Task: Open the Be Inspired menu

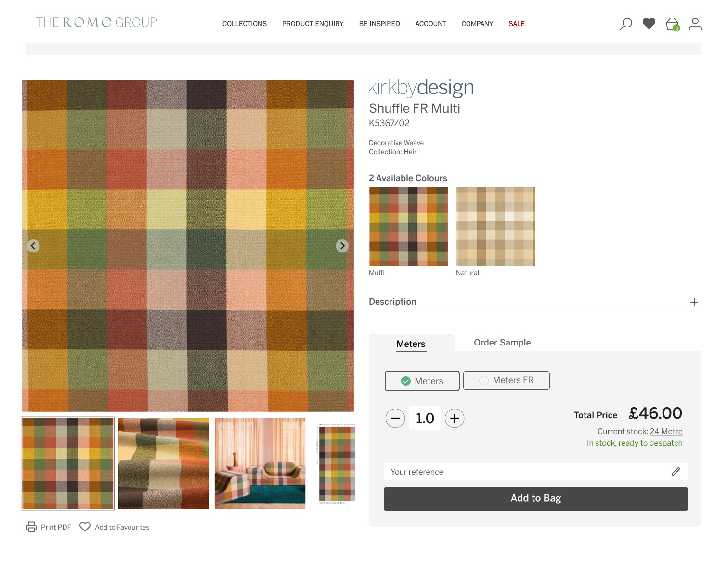Action: tap(379, 24)
